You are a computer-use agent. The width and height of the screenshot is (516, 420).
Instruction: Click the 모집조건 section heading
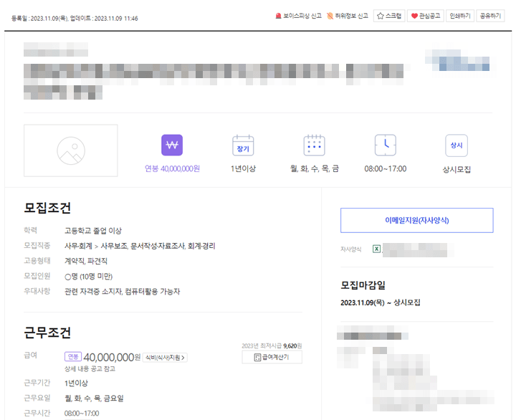[x=47, y=208]
